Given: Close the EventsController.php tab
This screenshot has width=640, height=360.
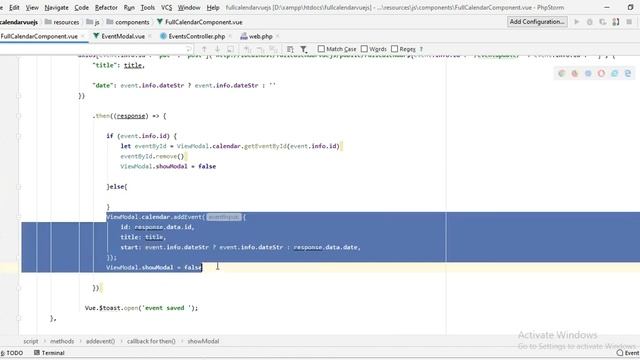Looking at the screenshot, I should pyautogui.click(x=230, y=36).
